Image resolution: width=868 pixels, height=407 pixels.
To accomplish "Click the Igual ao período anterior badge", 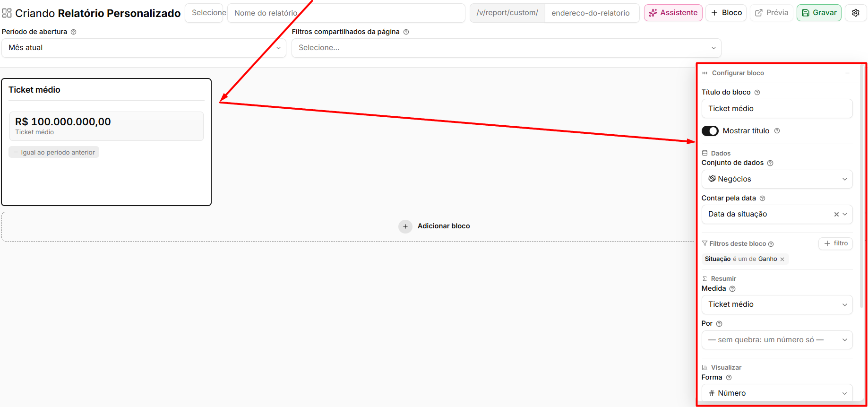I will click(54, 152).
